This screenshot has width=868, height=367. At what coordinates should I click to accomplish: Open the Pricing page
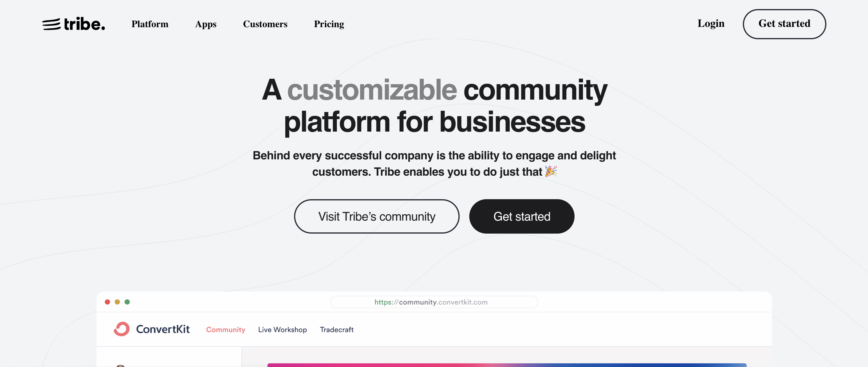click(x=329, y=24)
